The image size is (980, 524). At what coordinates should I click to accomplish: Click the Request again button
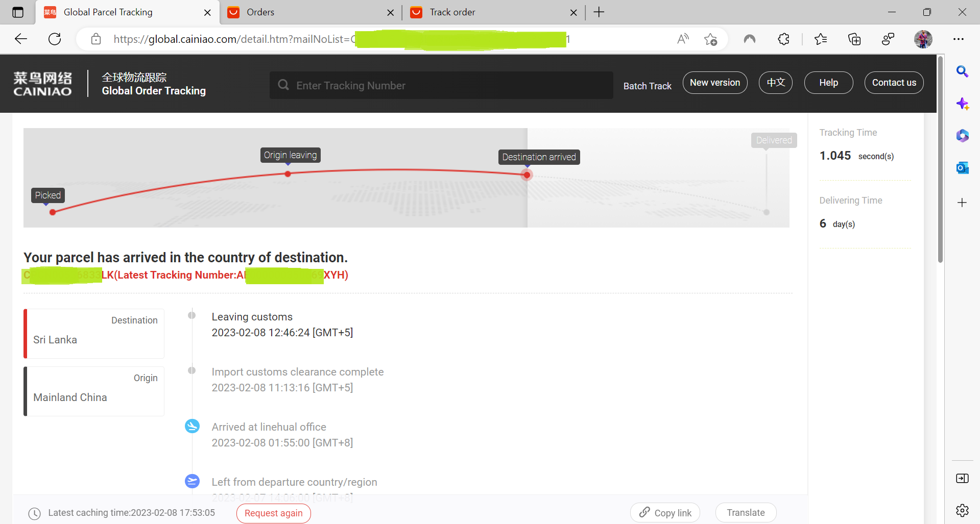point(273,513)
